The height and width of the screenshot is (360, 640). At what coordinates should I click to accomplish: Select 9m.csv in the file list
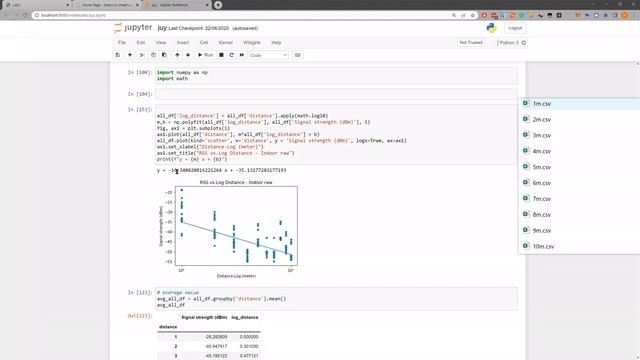pyautogui.click(x=542, y=230)
